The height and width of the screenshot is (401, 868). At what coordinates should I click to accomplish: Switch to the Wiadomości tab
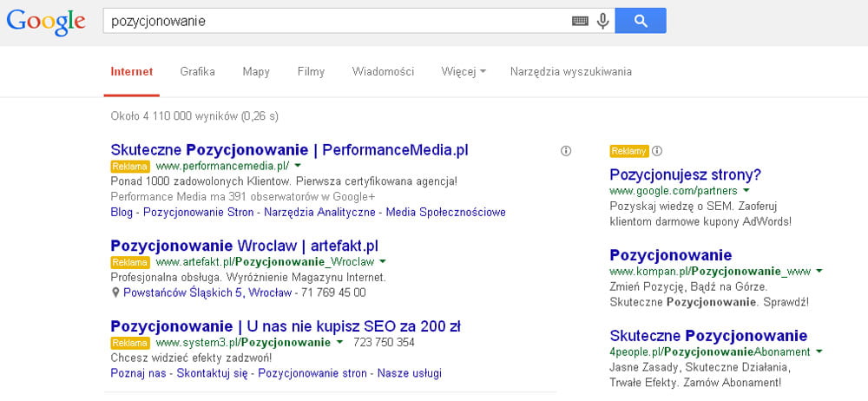click(x=383, y=71)
